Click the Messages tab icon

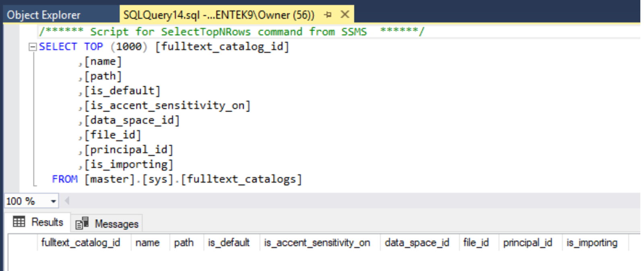point(82,223)
